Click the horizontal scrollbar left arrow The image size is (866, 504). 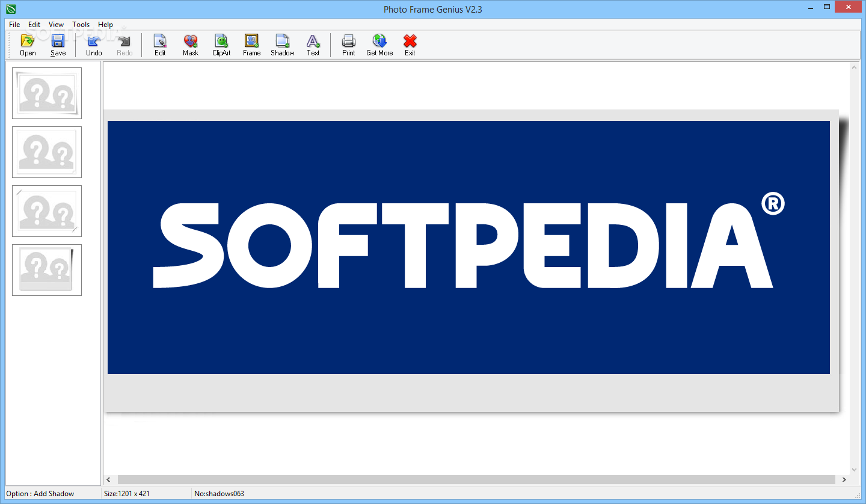click(109, 479)
